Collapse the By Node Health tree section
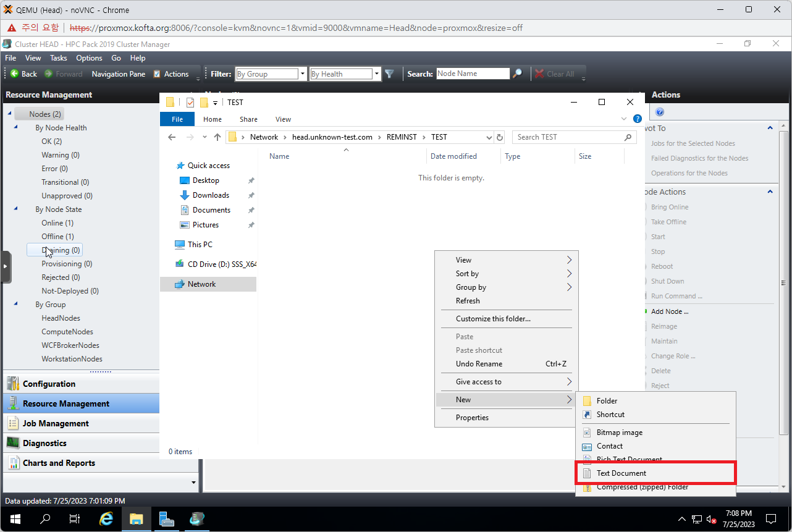Viewport: 792px width, 532px height. click(x=15, y=128)
